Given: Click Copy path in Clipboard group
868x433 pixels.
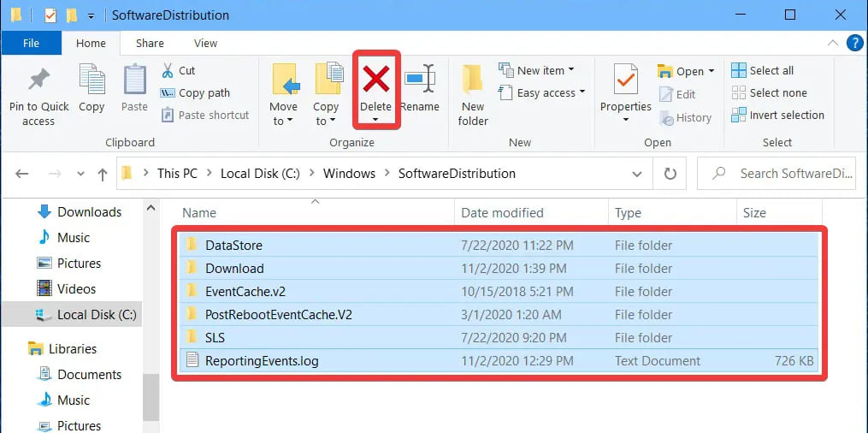Looking at the screenshot, I should 195,93.
